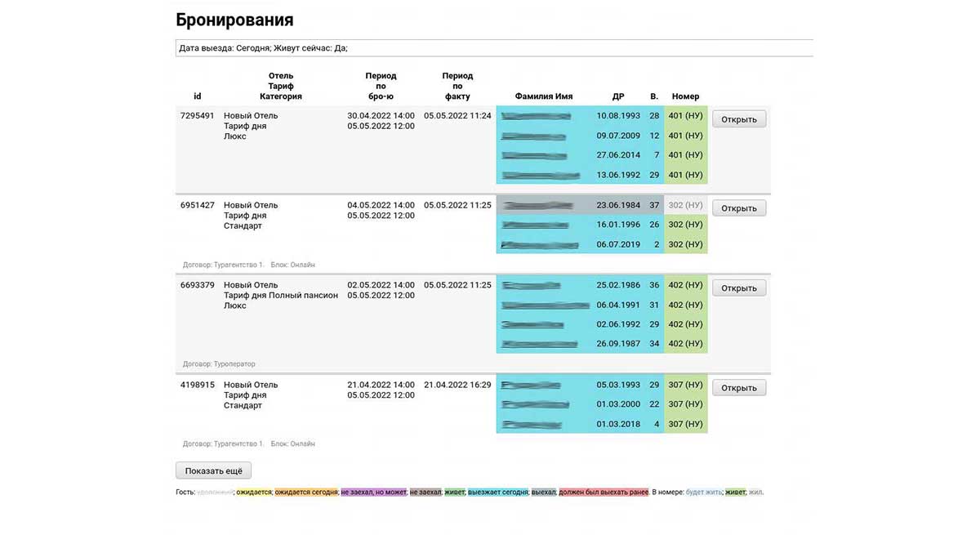
Task: Click the greyed-out 302 (НУ) room cell
Action: pos(685,205)
